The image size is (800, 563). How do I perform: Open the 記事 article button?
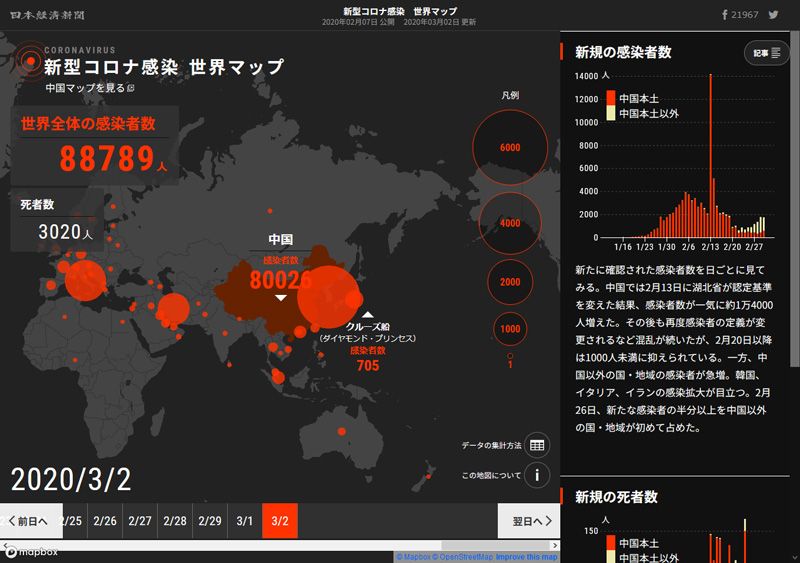(x=767, y=53)
